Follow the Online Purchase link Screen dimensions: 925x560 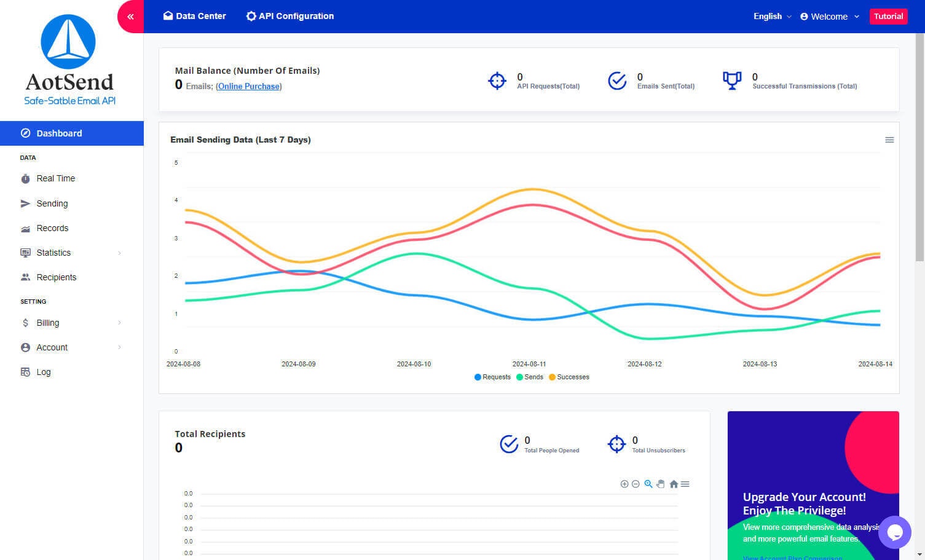pos(249,86)
